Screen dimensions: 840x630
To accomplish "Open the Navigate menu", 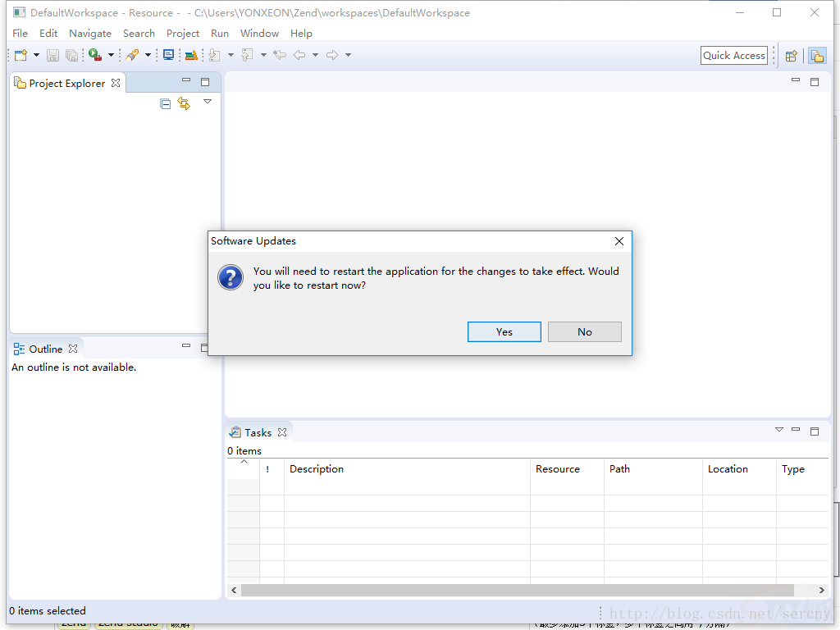I will (90, 33).
